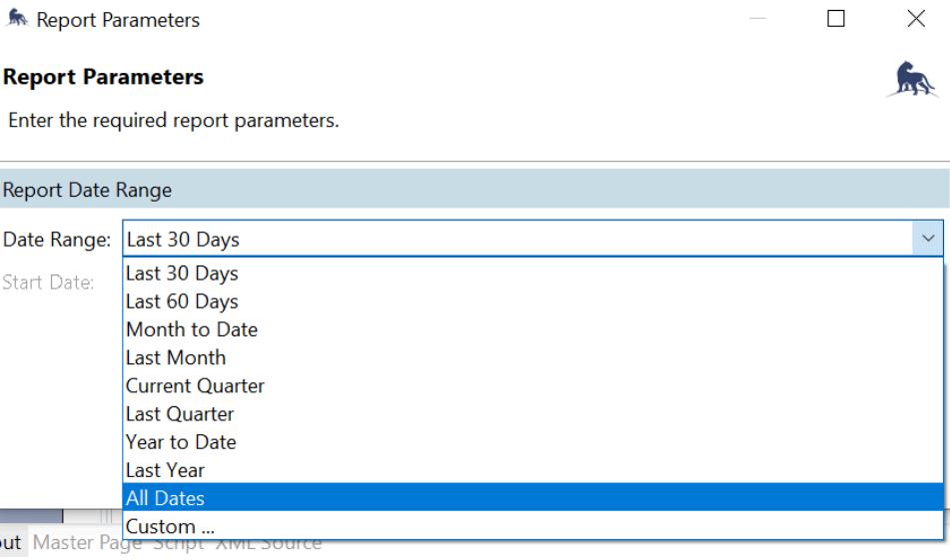Collapse the Date Range dropdown arrow
The height and width of the screenshot is (560, 950).
pyautogui.click(x=928, y=240)
